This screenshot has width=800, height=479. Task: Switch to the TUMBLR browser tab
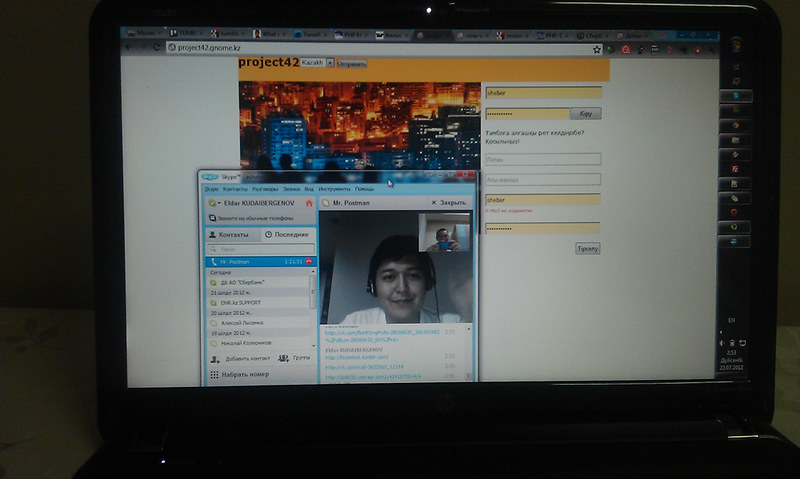point(184,33)
